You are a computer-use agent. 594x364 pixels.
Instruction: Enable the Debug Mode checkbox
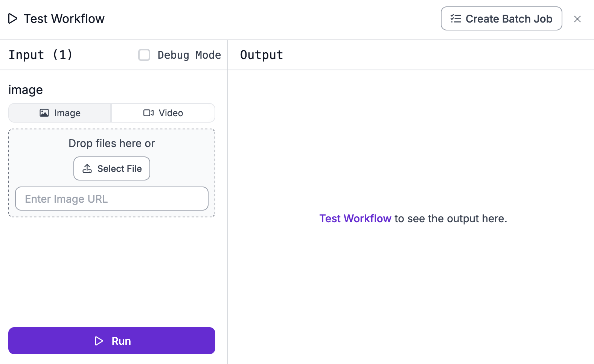click(144, 55)
